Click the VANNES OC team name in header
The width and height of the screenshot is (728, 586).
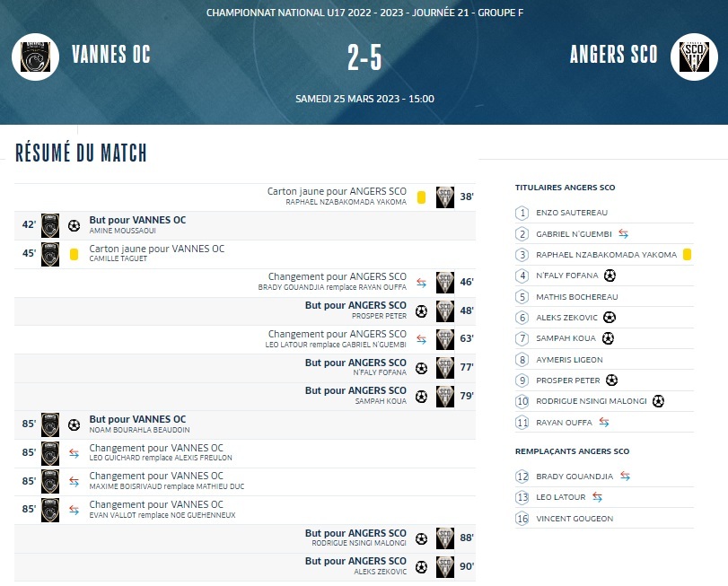pos(111,54)
